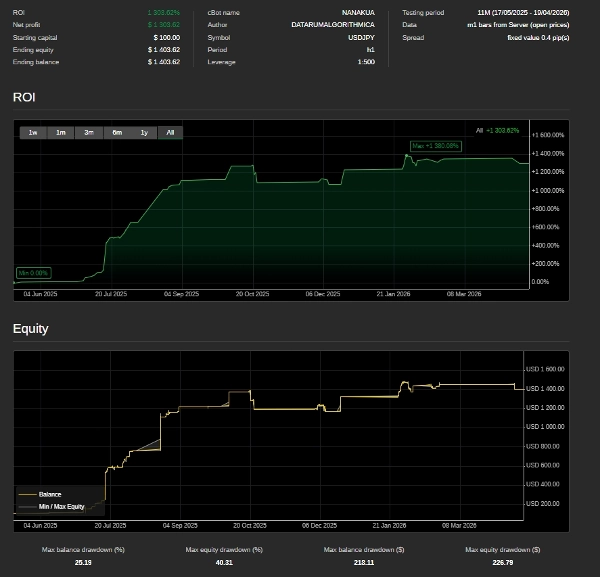Screen dimensions: 600x577
Task: Click the Max +1,380.08% marker label
Action: (x=435, y=145)
